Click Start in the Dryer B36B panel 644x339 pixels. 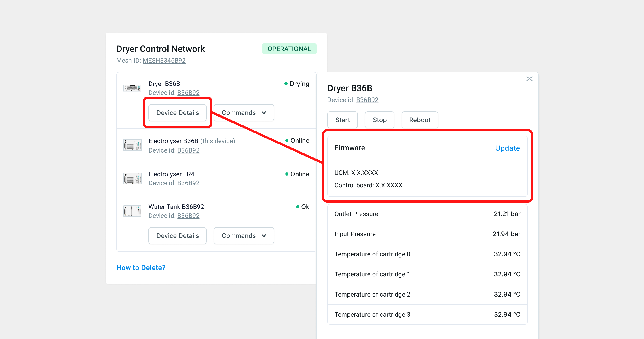click(x=342, y=120)
